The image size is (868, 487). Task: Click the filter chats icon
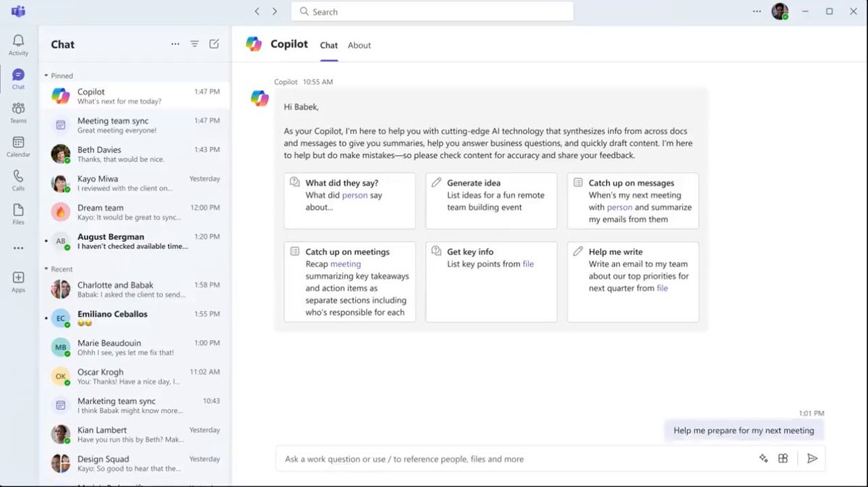point(195,44)
